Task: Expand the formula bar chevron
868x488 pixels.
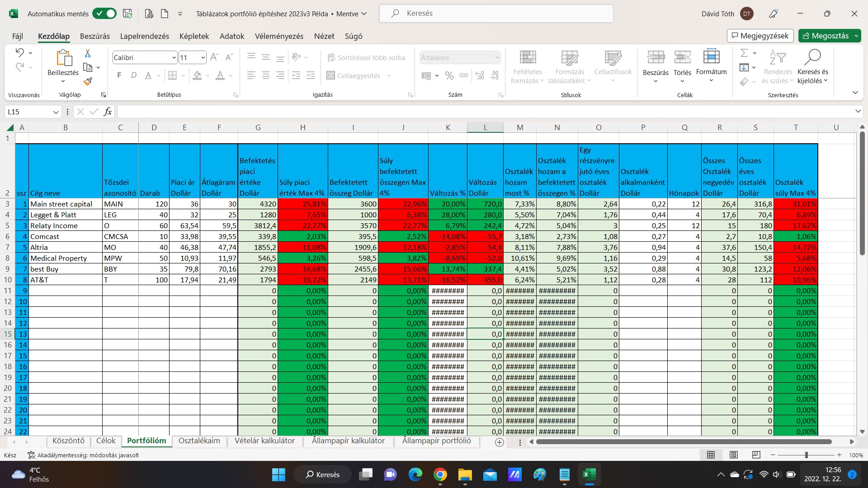Action: (x=858, y=111)
